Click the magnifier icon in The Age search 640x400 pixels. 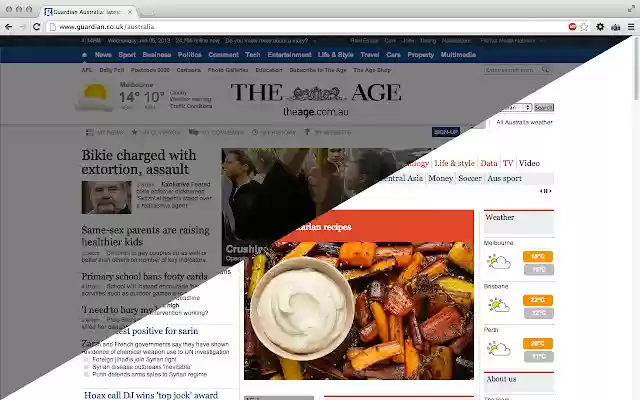tap(545, 70)
